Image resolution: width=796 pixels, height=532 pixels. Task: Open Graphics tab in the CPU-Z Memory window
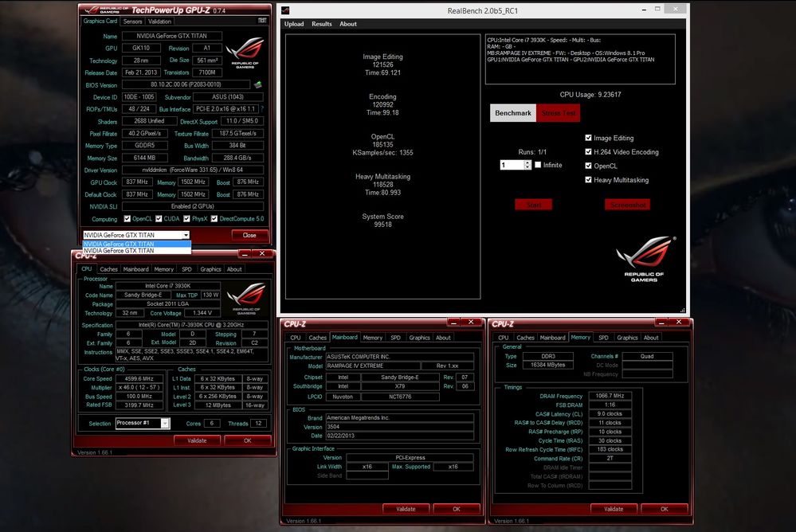click(627, 338)
